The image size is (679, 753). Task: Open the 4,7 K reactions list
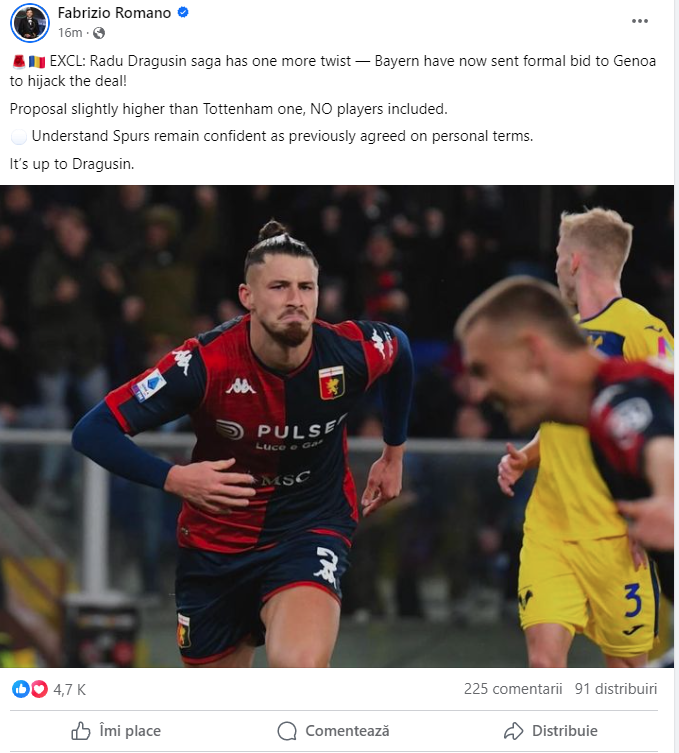point(69,690)
